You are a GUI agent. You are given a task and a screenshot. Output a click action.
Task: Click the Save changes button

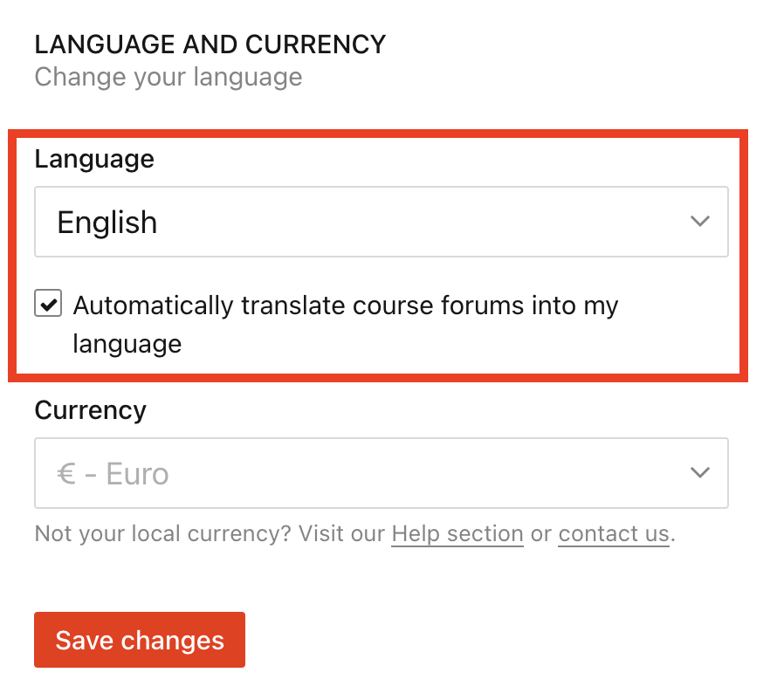click(140, 640)
